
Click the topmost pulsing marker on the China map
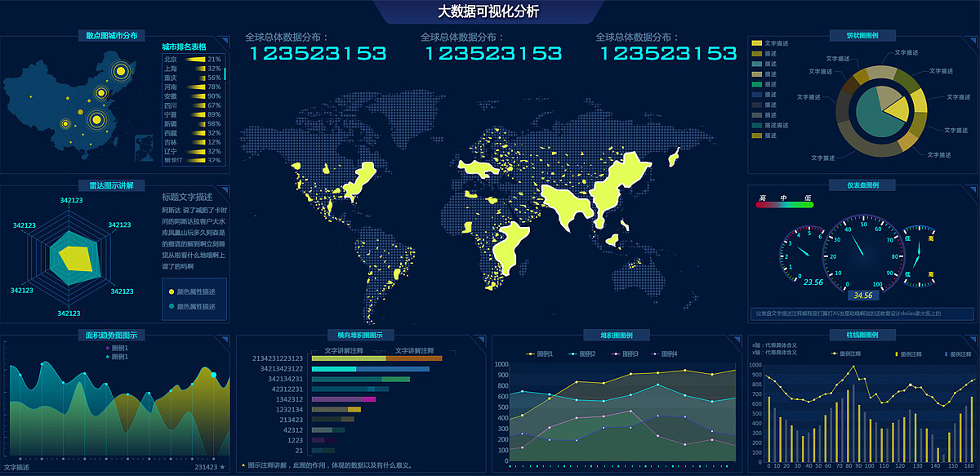(121, 71)
